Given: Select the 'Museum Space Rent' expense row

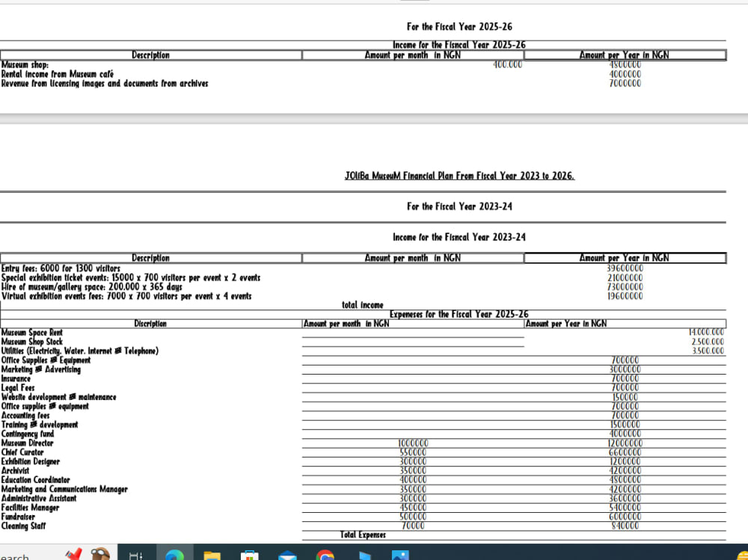Looking at the screenshot, I should (x=32, y=333).
